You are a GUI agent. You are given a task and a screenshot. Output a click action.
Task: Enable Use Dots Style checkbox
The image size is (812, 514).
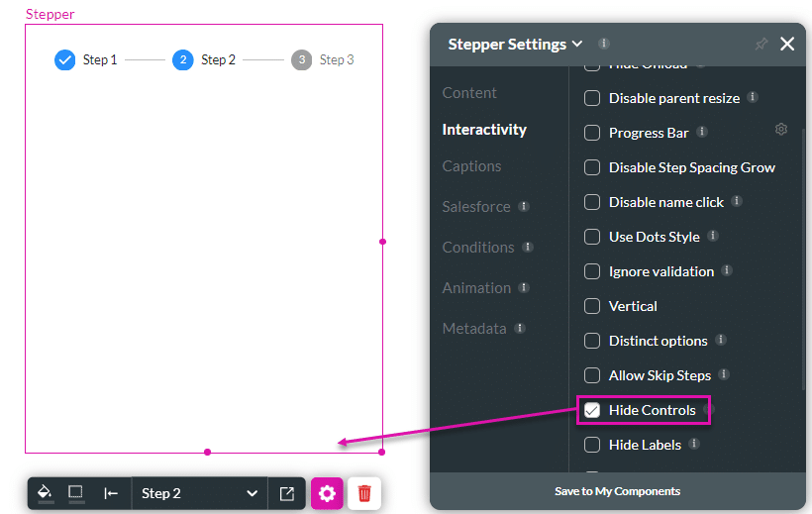click(592, 237)
